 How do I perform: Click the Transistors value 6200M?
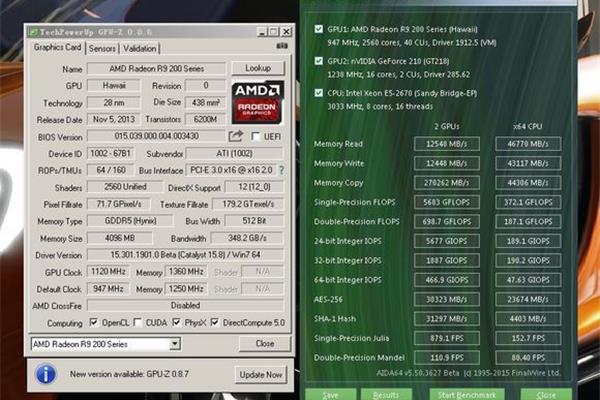(x=205, y=119)
